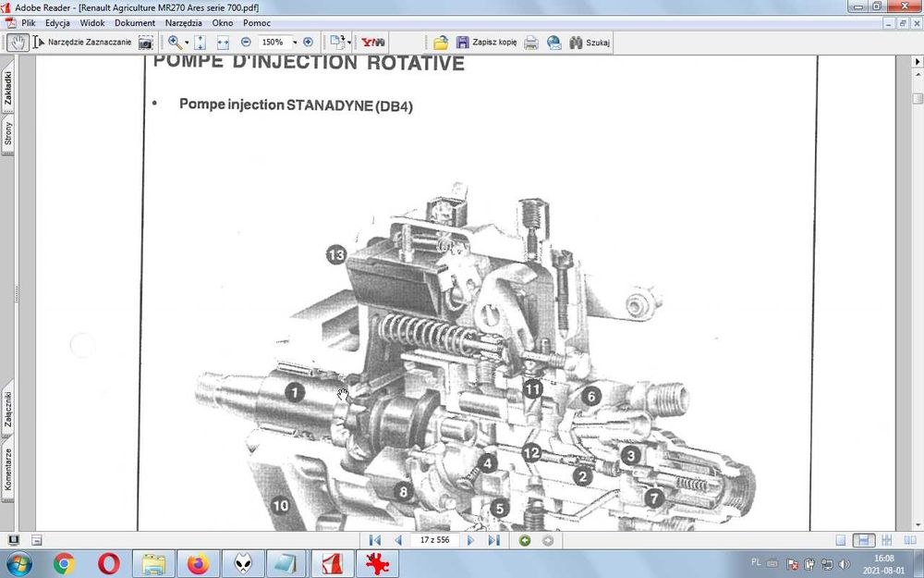924x578 pixels.
Task: Increase zoom with plus button
Action: tap(308, 43)
